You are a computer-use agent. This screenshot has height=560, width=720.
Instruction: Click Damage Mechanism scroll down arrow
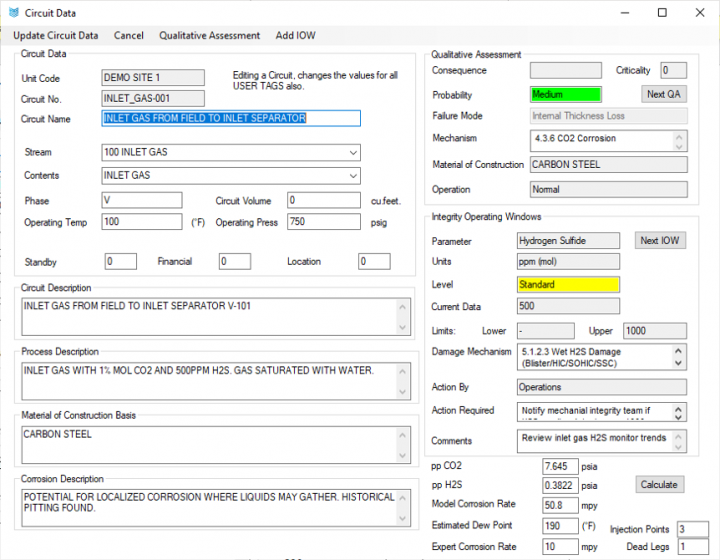click(679, 363)
